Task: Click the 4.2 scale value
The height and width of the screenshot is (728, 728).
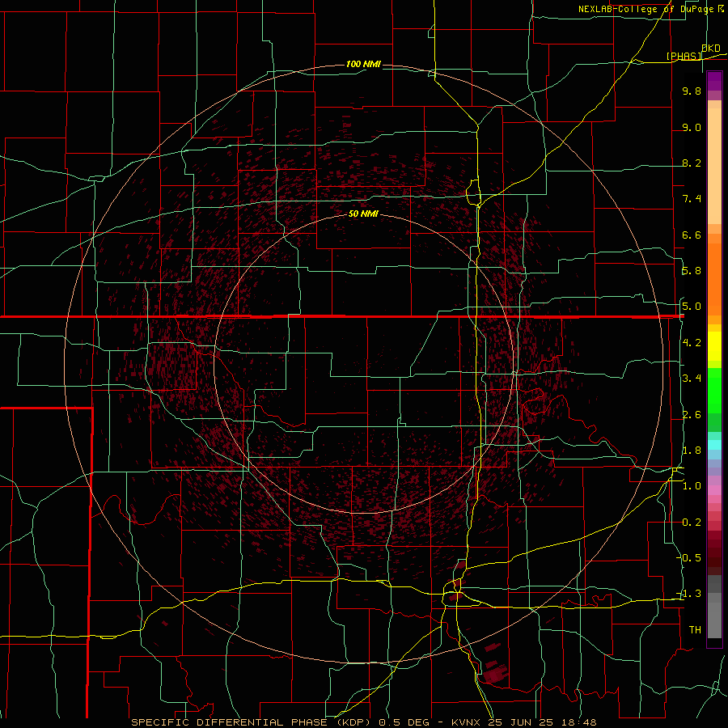Action: coord(692,343)
